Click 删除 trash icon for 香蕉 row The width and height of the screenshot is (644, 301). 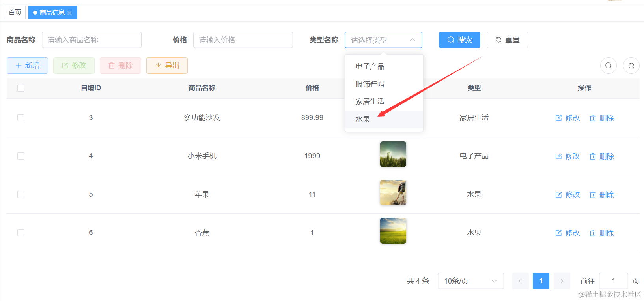[592, 233]
